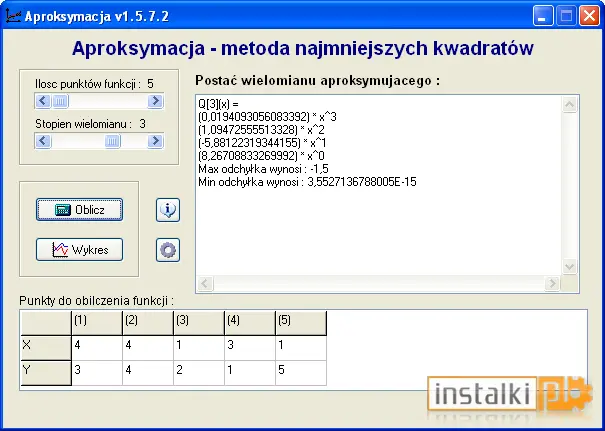Click the Y row header
Viewport: 605px width, 431px height.
[46, 373]
